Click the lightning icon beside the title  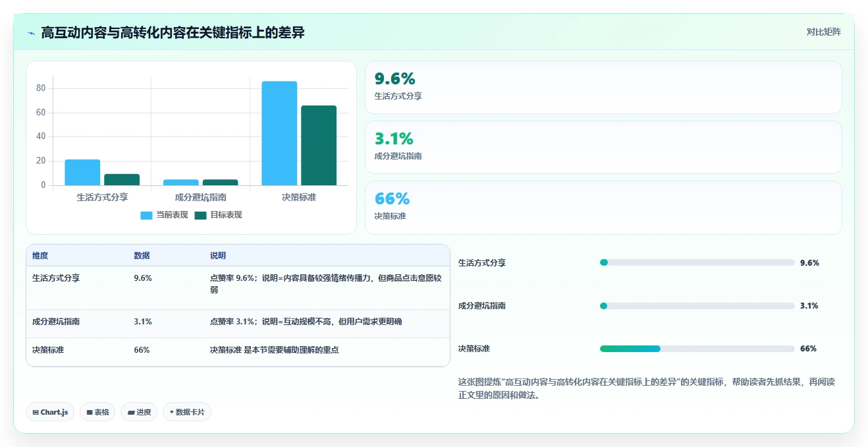point(32,33)
